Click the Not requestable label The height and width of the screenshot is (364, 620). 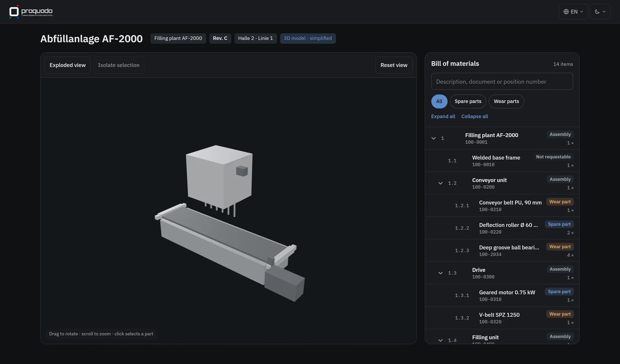tap(553, 157)
